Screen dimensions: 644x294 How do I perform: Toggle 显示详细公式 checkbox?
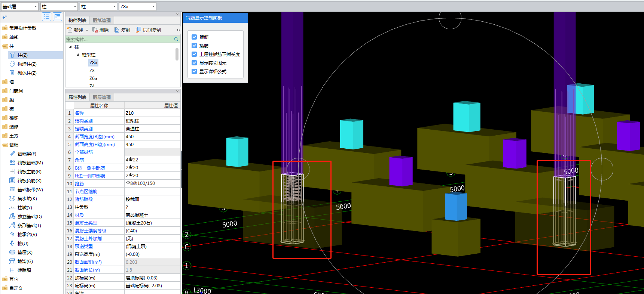(x=194, y=71)
